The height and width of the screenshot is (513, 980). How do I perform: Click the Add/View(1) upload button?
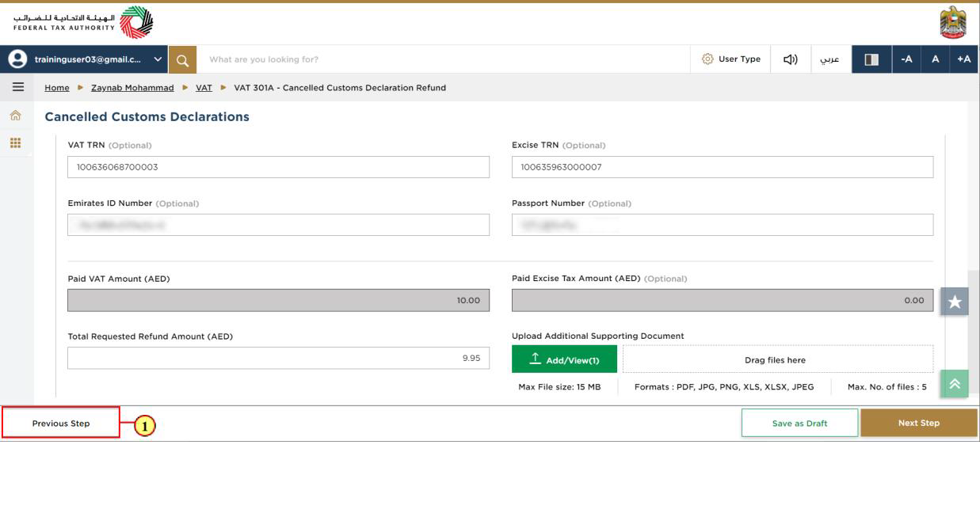[564, 359]
